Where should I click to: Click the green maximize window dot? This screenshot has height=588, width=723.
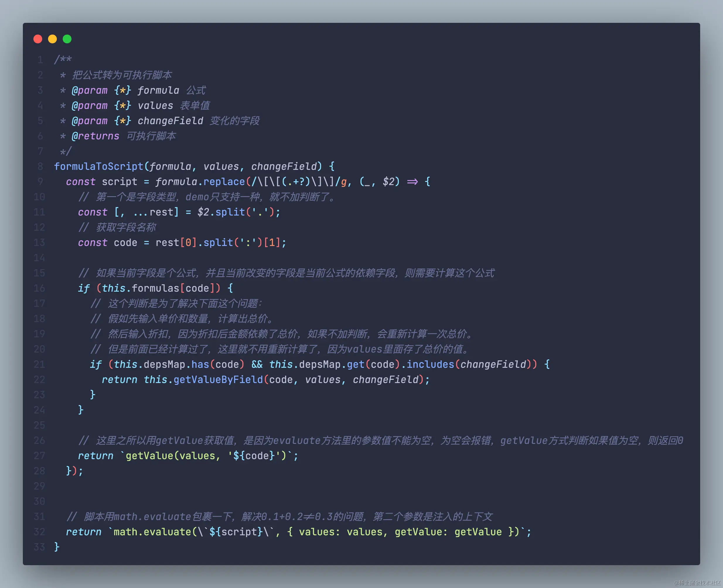pyautogui.click(x=67, y=39)
